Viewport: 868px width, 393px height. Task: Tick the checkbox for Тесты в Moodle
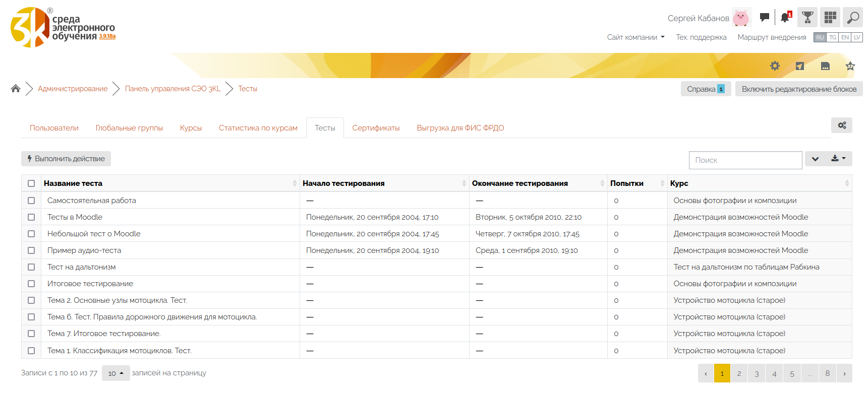[31, 217]
